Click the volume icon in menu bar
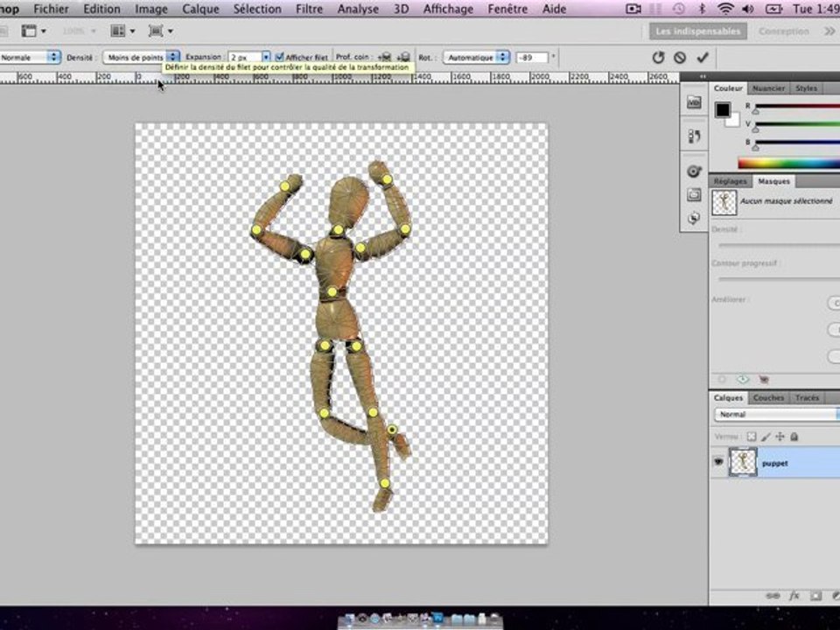This screenshot has height=630, width=840. (748, 9)
